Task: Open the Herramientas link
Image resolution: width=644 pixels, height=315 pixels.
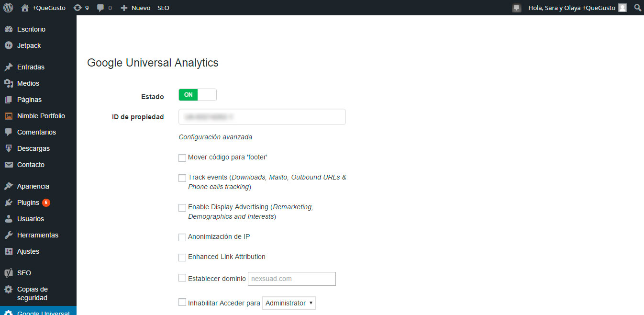Action: [38, 235]
